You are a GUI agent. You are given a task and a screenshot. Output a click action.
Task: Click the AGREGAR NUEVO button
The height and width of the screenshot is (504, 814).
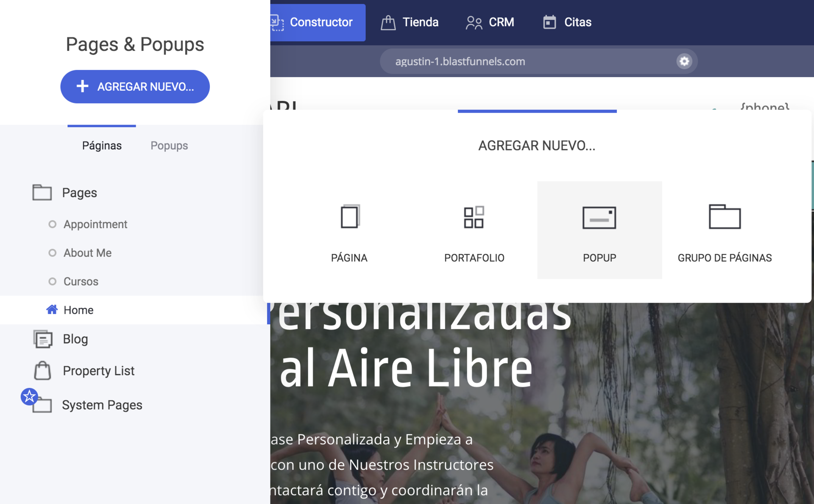(135, 86)
